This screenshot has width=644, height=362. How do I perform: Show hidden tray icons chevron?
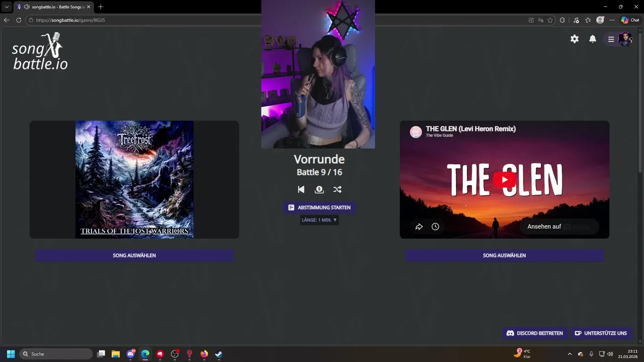click(570, 354)
